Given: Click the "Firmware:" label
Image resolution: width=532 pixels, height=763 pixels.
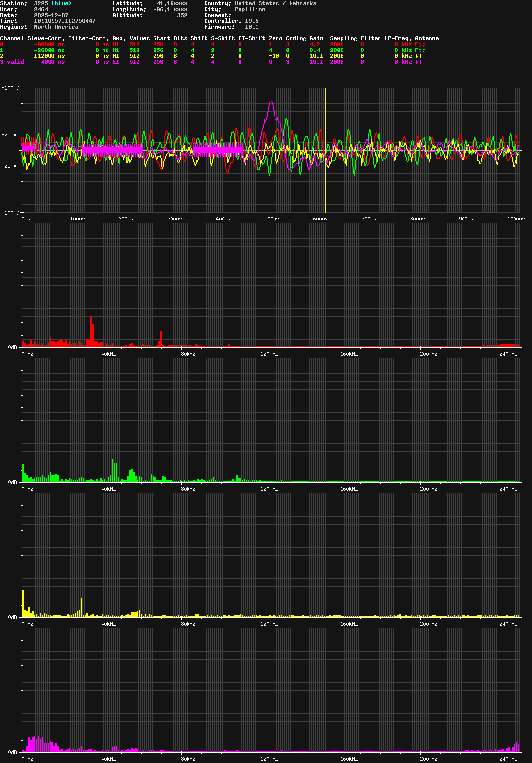Looking at the screenshot, I should coord(219,27).
